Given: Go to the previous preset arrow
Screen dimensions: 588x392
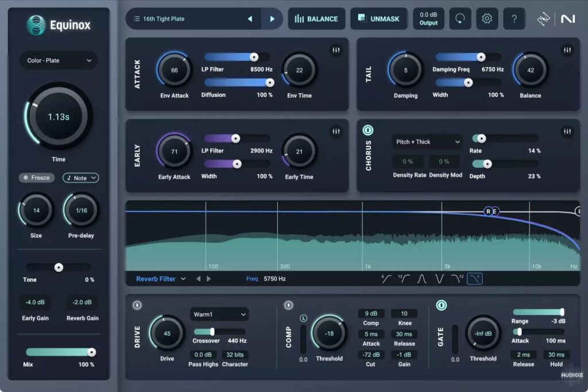Looking at the screenshot, I should (x=250, y=19).
